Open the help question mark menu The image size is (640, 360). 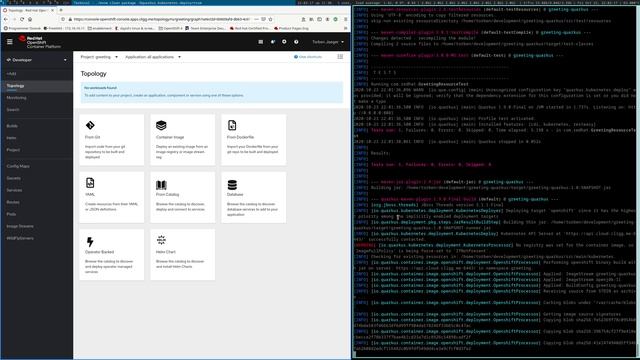pyautogui.click(x=296, y=42)
